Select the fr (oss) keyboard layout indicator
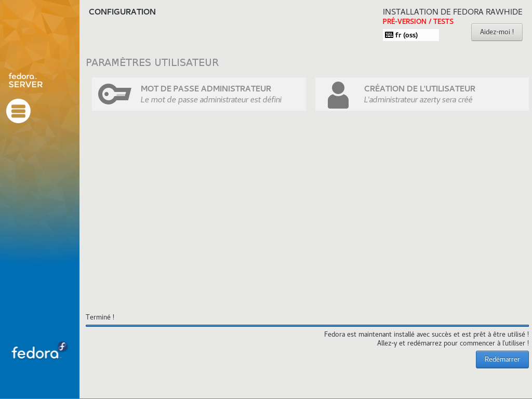 (411, 35)
